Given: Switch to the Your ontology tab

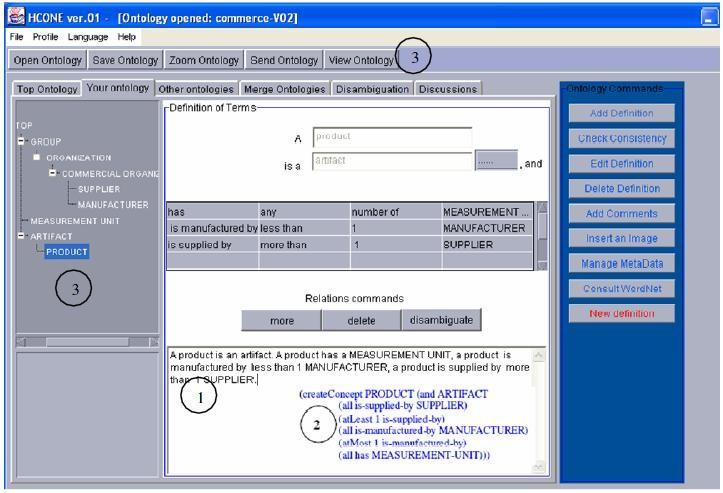Looking at the screenshot, I should 118,88.
